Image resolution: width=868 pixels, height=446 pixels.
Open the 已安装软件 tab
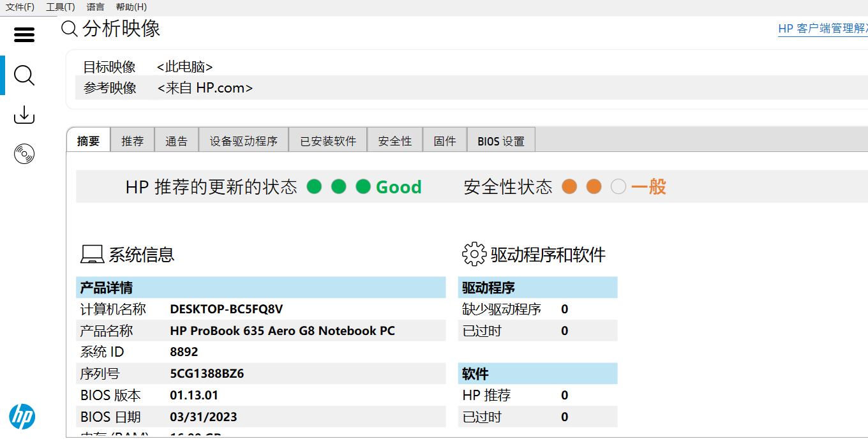tap(328, 141)
